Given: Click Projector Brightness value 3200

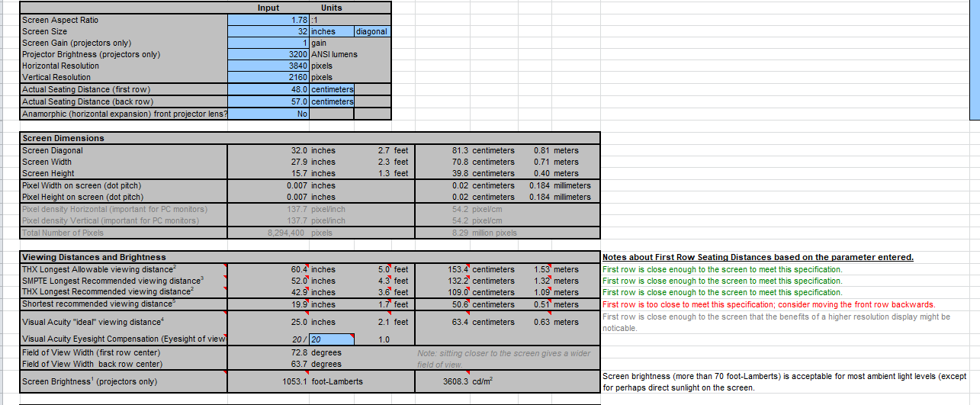Looking at the screenshot, I should [268, 54].
